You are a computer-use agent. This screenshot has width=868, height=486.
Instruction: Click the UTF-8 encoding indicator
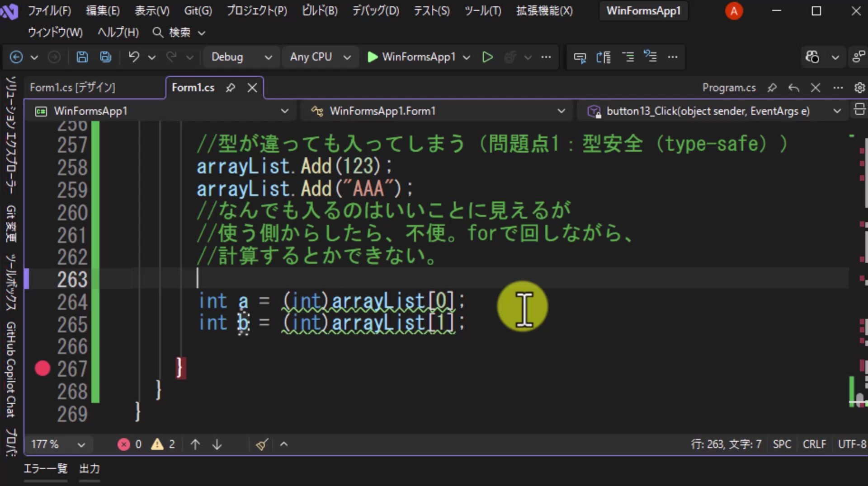pos(852,444)
